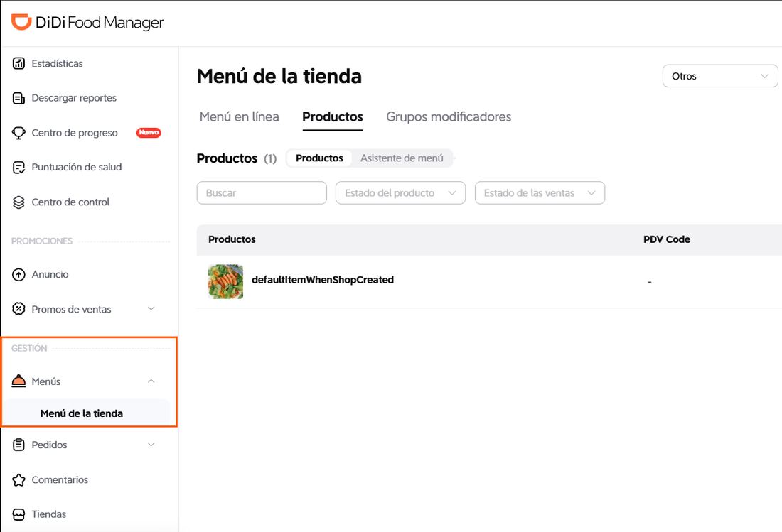This screenshot has width=782, height=532.
Task: Click the PDV Code column header
Action: [x=667, y=239]
